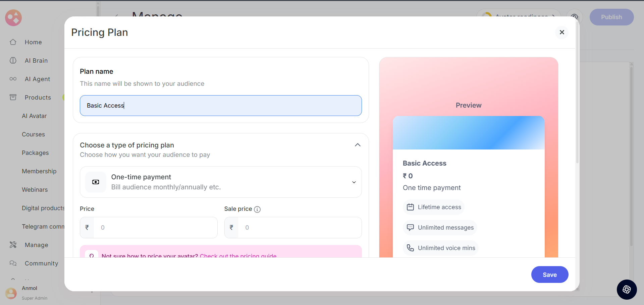Click the AI Brain icon

point(13,61)
